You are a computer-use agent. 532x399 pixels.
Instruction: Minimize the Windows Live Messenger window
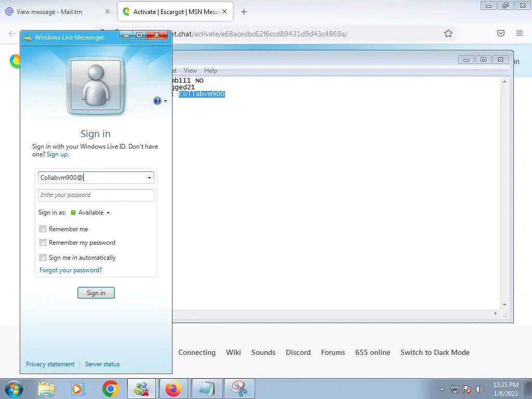(126, 35)
